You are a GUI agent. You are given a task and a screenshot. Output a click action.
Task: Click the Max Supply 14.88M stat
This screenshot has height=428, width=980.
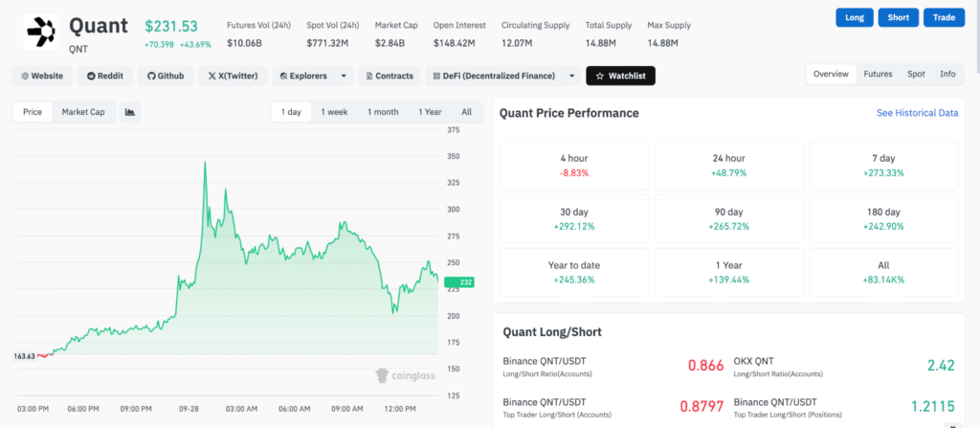669,34
